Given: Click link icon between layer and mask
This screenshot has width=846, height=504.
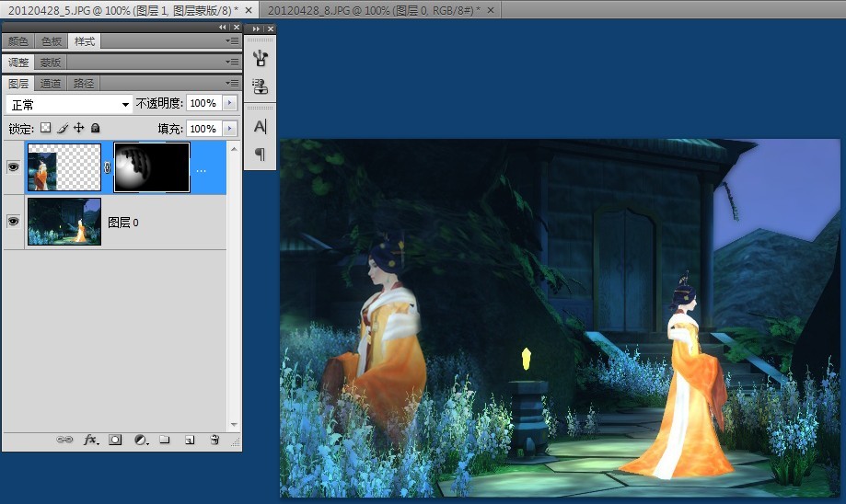Looking at the screenshot, I should click(x=108, y=167).
